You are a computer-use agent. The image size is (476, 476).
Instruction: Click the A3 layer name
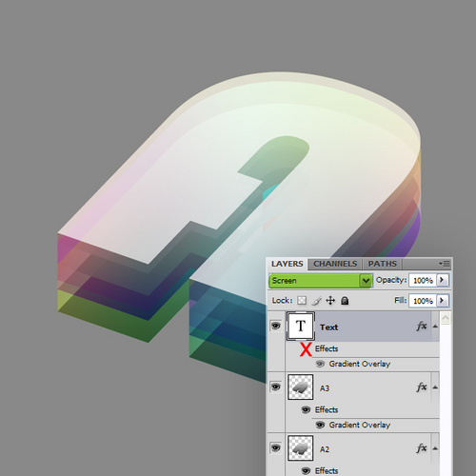[x=325, y=388]
